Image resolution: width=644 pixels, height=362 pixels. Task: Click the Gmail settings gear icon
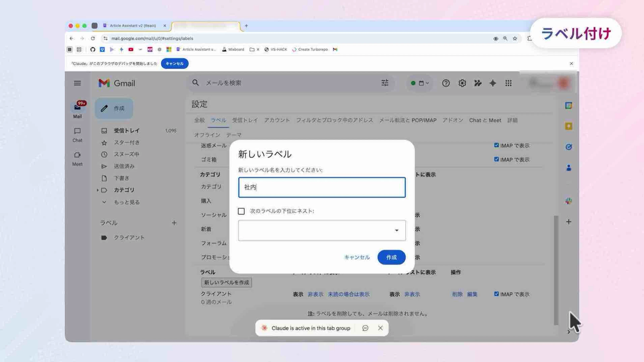(462, 83)
